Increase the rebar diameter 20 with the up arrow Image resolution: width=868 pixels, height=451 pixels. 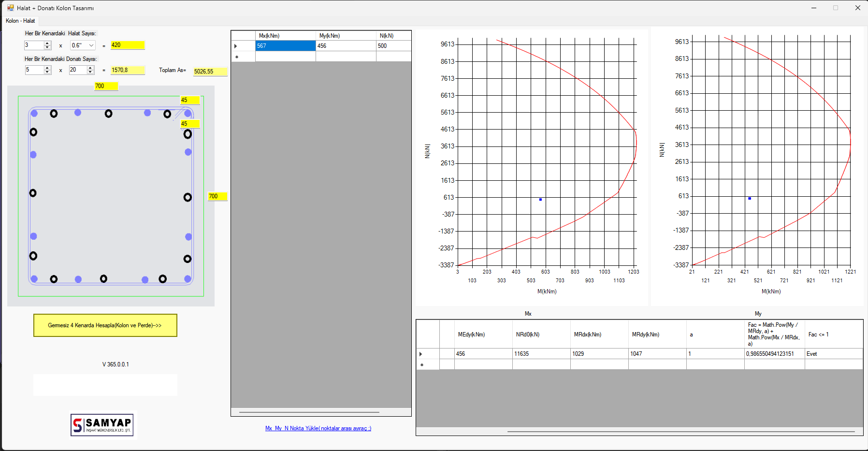[x=90, y=68]
